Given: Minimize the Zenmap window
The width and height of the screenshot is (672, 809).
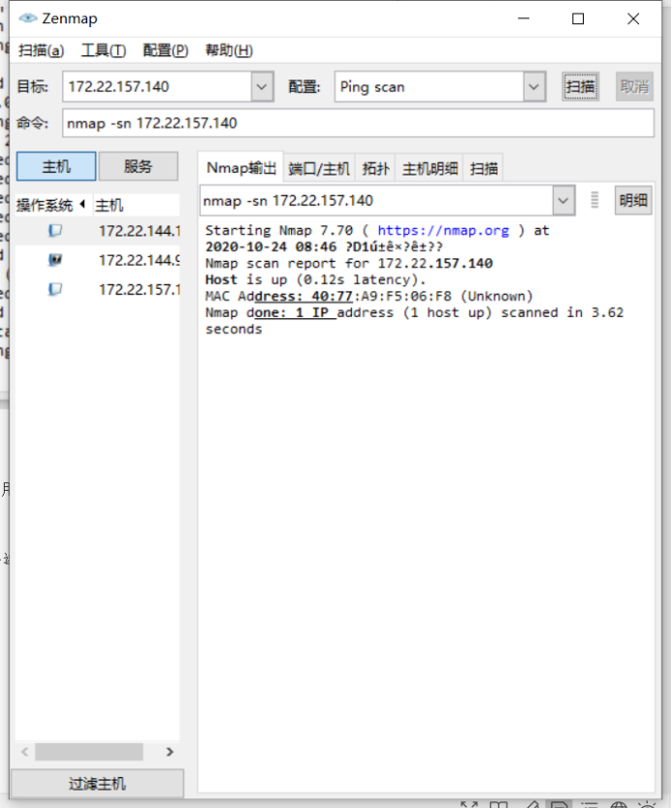Looking at the screenshot, I should coord(524,18).
